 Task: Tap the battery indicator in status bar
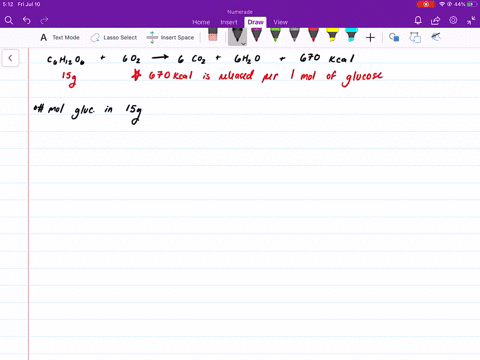[472, 4]
